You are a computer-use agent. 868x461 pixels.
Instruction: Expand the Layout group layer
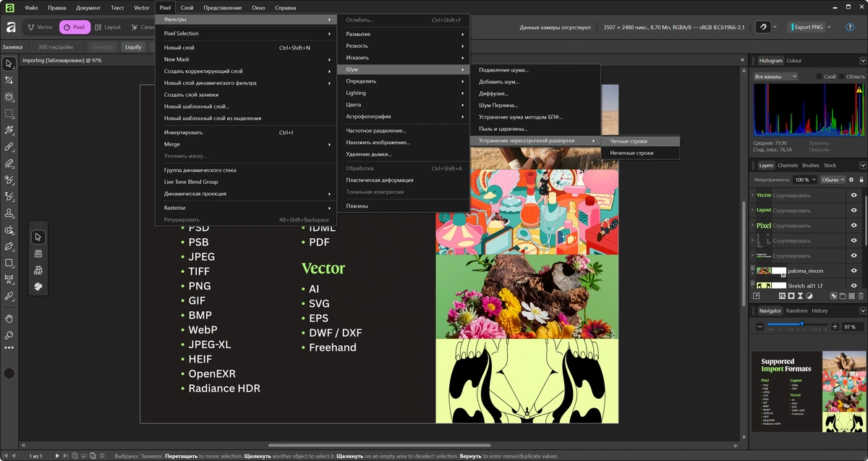[752, 211]
